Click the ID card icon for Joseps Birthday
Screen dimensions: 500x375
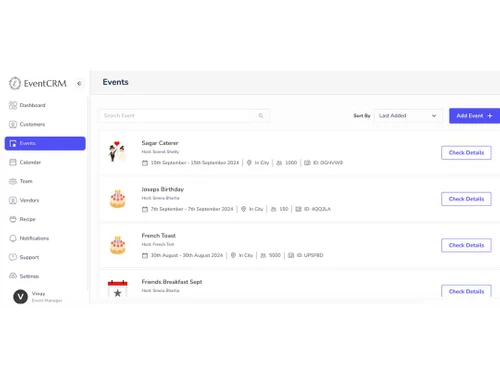[x=298, y=209]
